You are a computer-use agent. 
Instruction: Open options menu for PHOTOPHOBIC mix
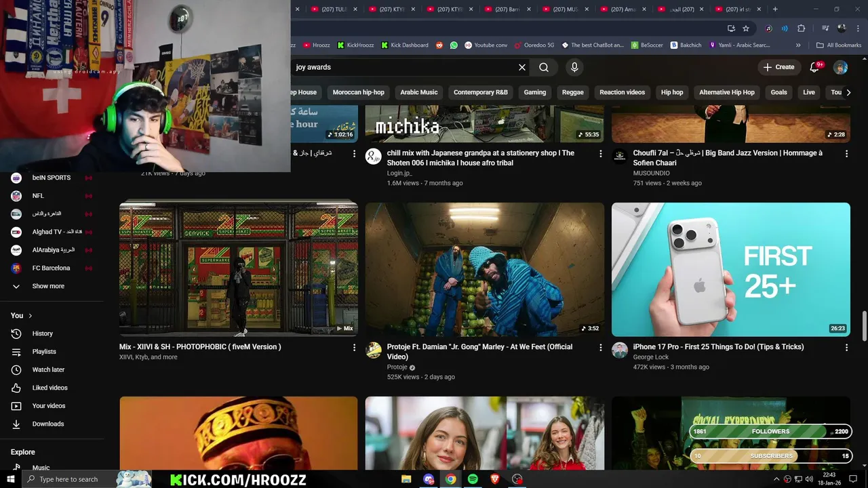354,348
